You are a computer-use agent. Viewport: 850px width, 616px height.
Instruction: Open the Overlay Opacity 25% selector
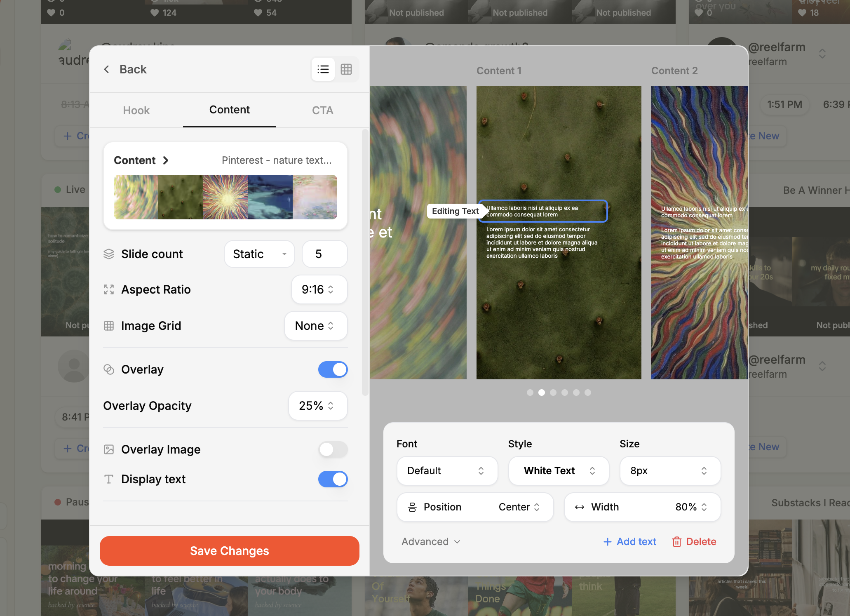tap(318, 406)
